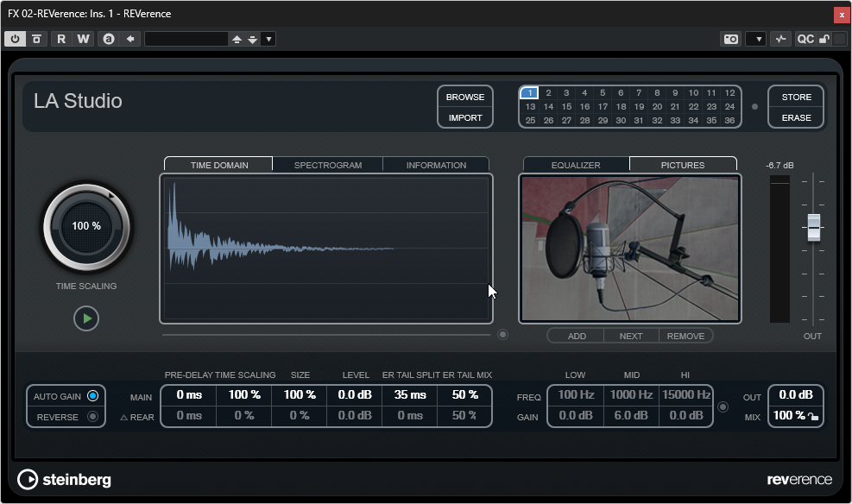Click the output level fader handle

[813, 227]
